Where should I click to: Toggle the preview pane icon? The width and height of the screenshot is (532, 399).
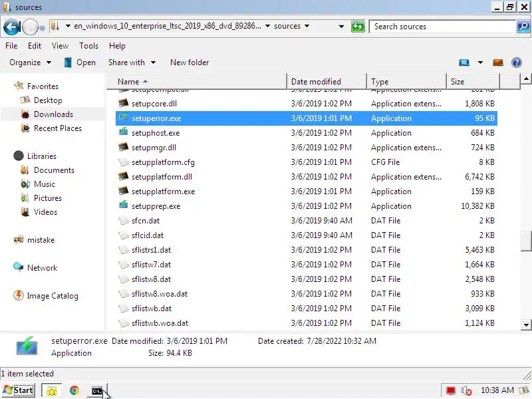point(497,63)
